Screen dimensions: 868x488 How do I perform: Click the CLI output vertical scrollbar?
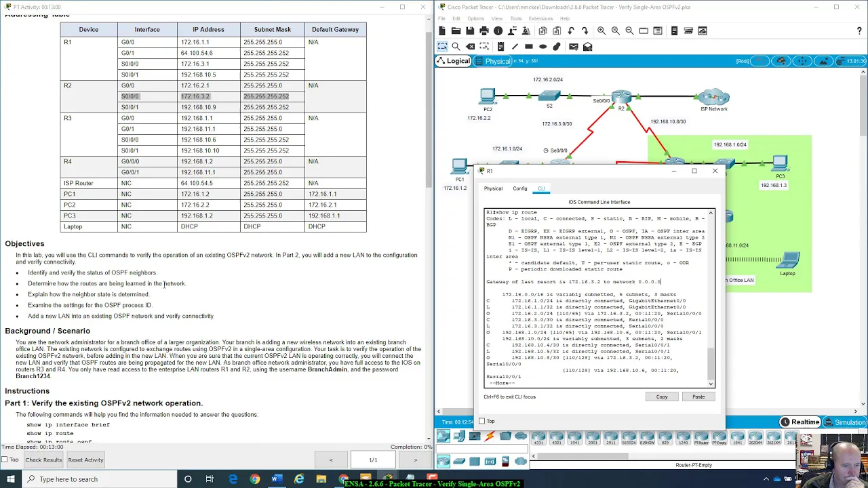[711, 363]
